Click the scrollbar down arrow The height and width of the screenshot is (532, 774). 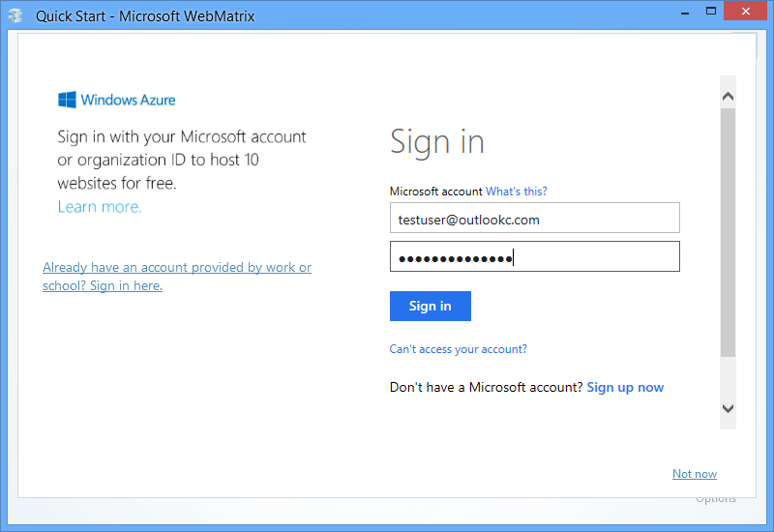click(x=728, y=408)
